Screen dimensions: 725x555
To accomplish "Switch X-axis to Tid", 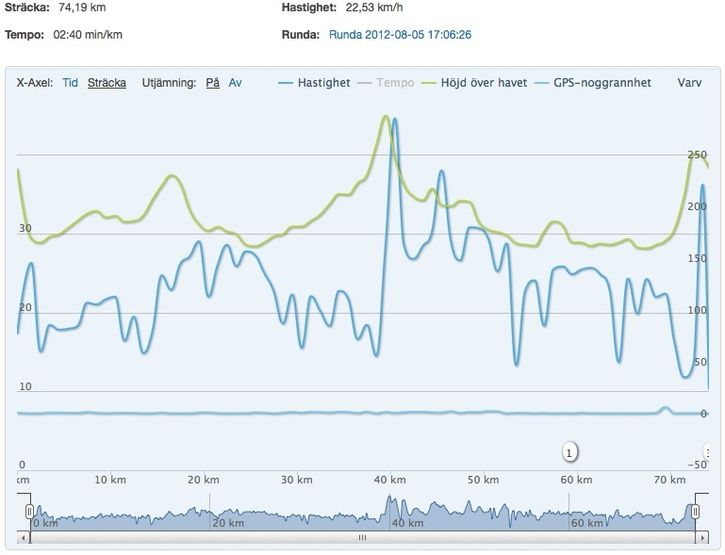I will [70, 83].
